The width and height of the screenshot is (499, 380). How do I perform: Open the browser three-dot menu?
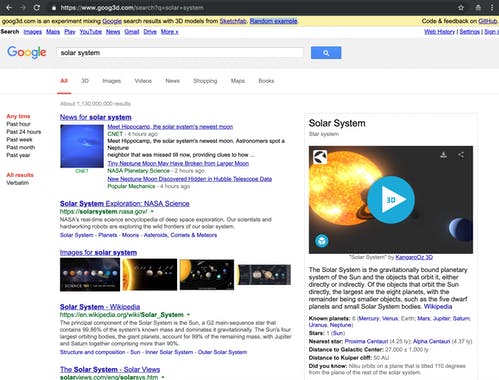(492, 7)
